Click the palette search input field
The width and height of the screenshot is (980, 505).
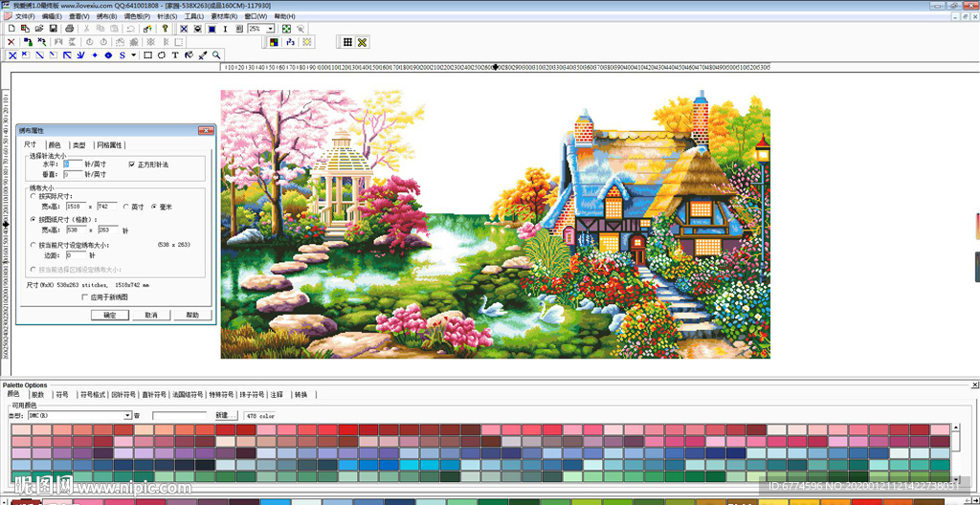click(x=179, y=415)
